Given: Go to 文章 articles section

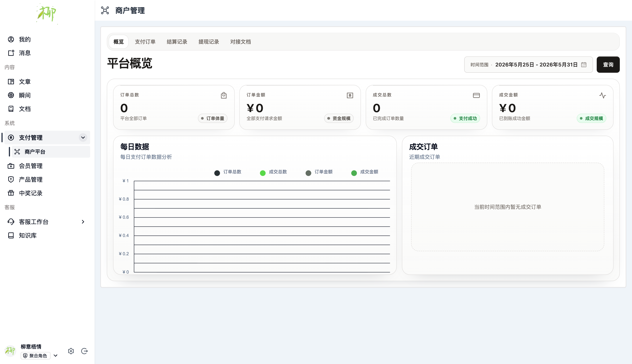Looking at the screenshot, I should click(x=47, y=82).
